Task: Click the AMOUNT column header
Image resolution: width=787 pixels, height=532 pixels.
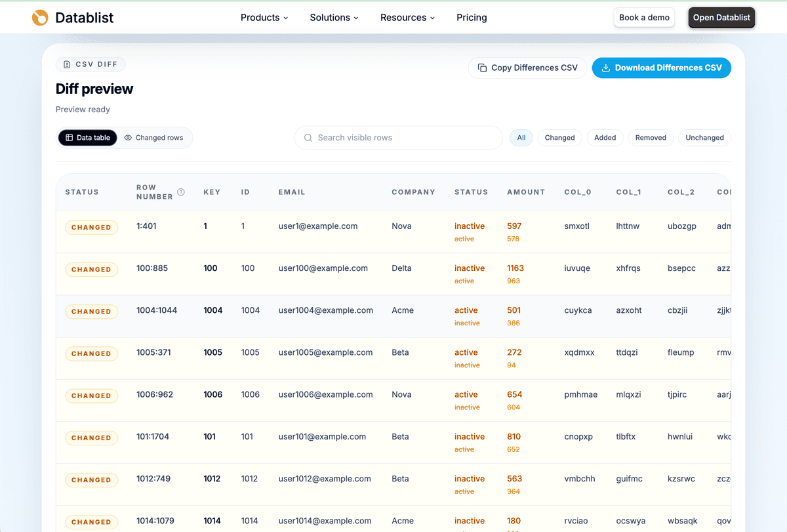Action: tap(526, 192)
